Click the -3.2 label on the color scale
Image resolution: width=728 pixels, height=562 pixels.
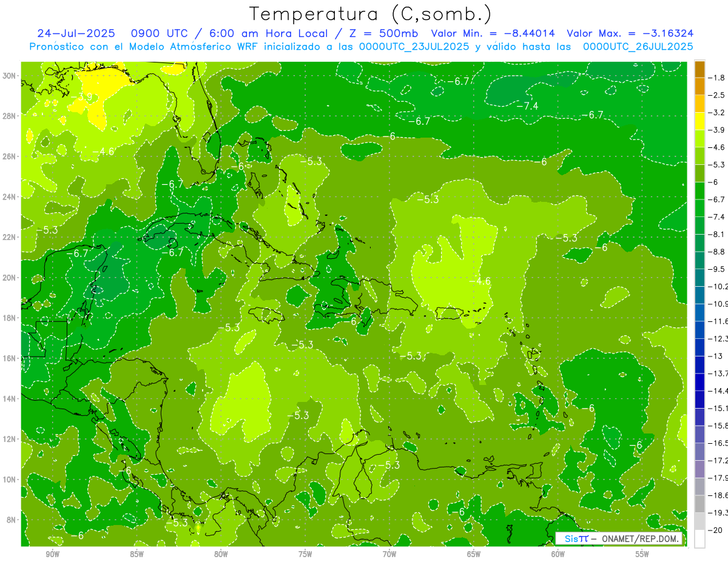point(716,113)
